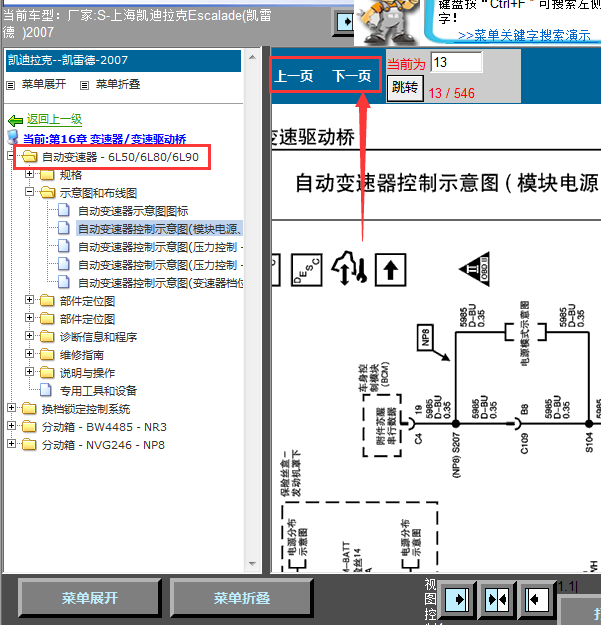The width and height of the screenshot is (601, 625).
Task: Expand the 换档锁定控制系统 tree node
Action: click(x=12, y=407)
